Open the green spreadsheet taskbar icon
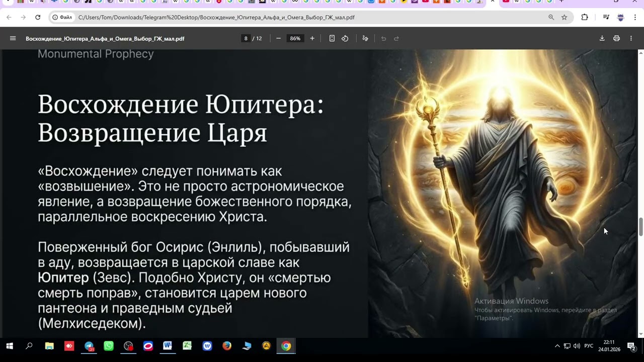644x362 pixels. [x=187, y=346]
